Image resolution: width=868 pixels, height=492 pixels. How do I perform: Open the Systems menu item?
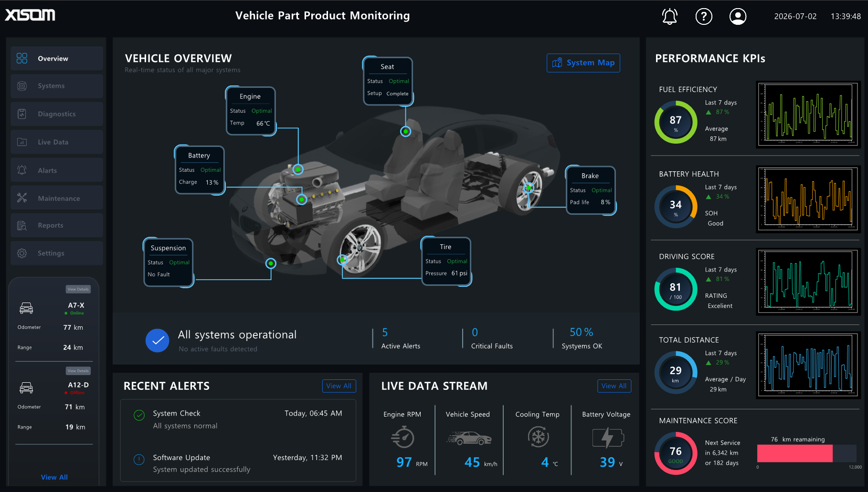click(x=57, y=86)
